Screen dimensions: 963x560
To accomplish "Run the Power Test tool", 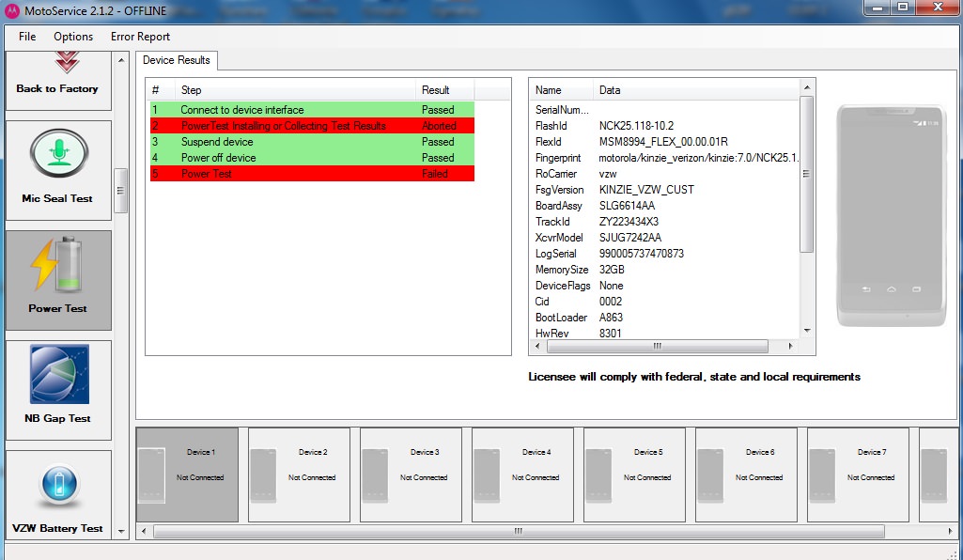I will [58, 280].
